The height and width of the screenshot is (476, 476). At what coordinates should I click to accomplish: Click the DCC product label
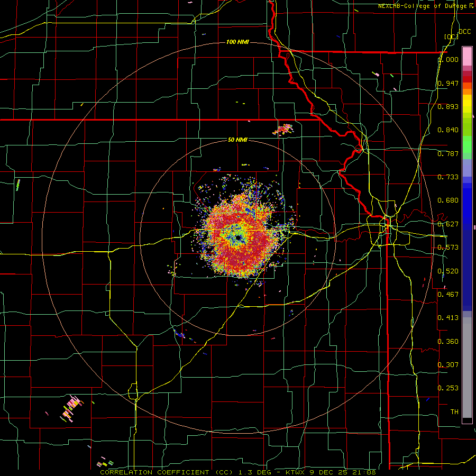coord(464,32)
